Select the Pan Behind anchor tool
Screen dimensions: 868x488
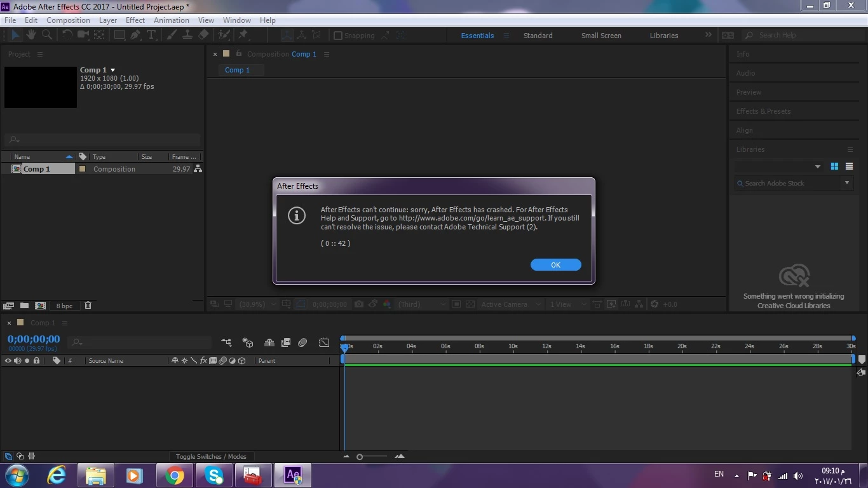coord(100,35)
